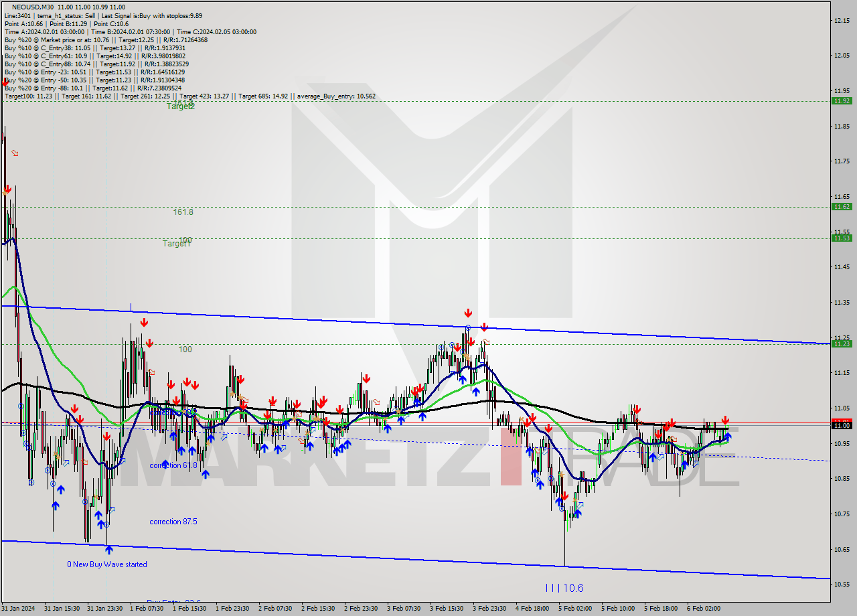
Task: Click the 11.75 price axis label
Action: coord(842,161)
